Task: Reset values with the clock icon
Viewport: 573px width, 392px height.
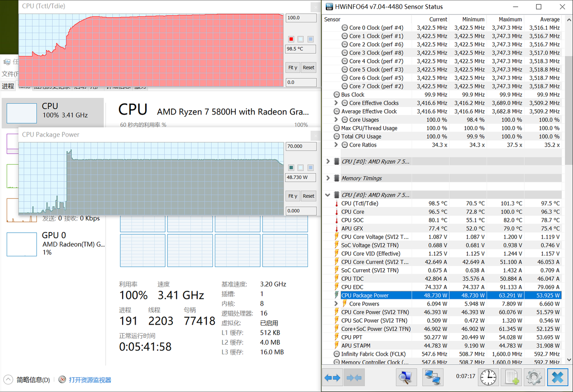Action: pyautogui.click(x=488, y=377)
